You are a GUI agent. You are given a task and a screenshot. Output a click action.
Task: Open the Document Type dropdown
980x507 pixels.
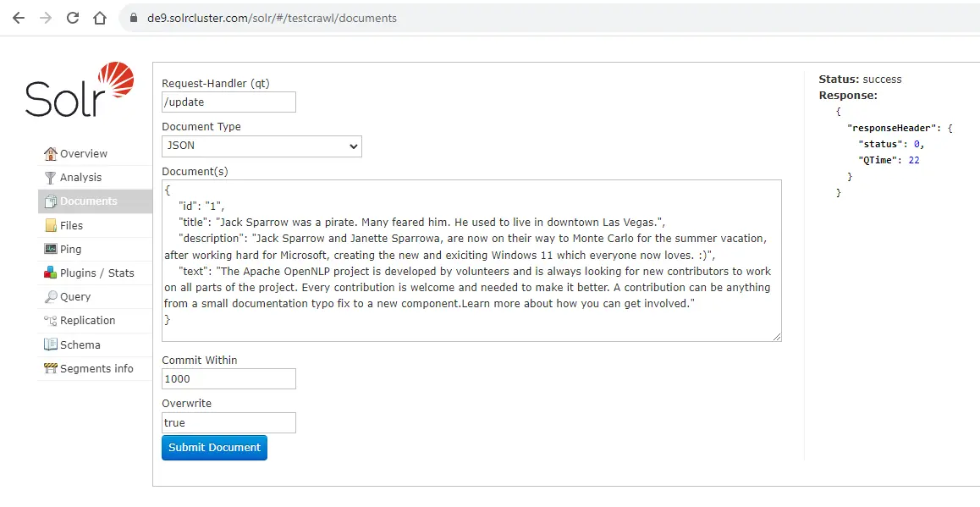(262, 146)
